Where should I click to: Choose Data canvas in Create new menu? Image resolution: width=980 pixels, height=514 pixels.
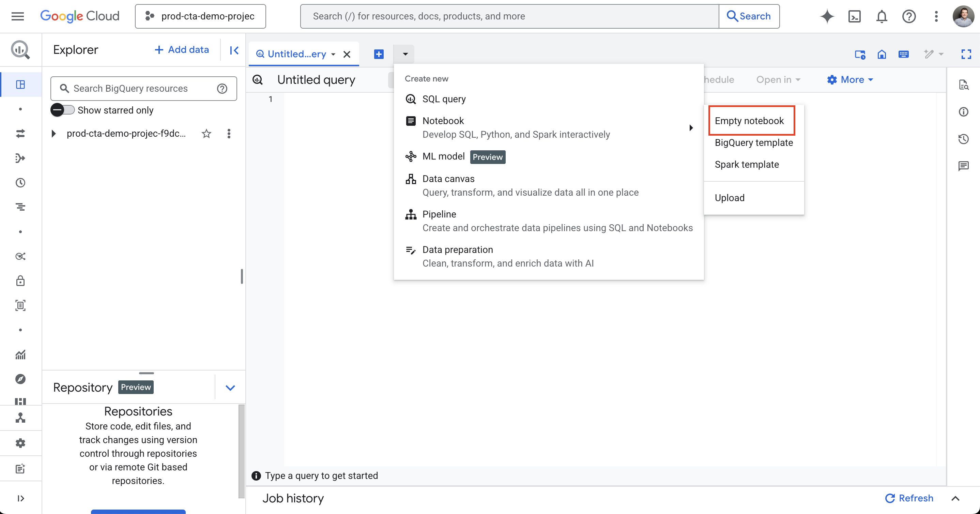tap(448, 179)
